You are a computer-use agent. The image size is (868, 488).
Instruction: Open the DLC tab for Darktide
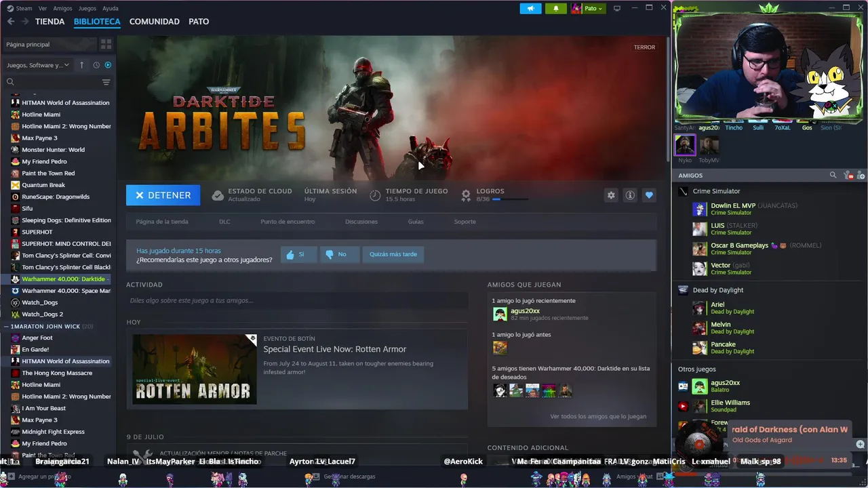pos(224,222)
